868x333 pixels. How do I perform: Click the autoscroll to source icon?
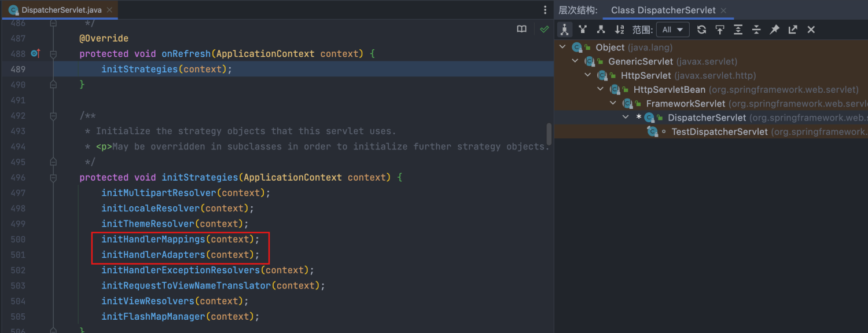tap(720, 30)
